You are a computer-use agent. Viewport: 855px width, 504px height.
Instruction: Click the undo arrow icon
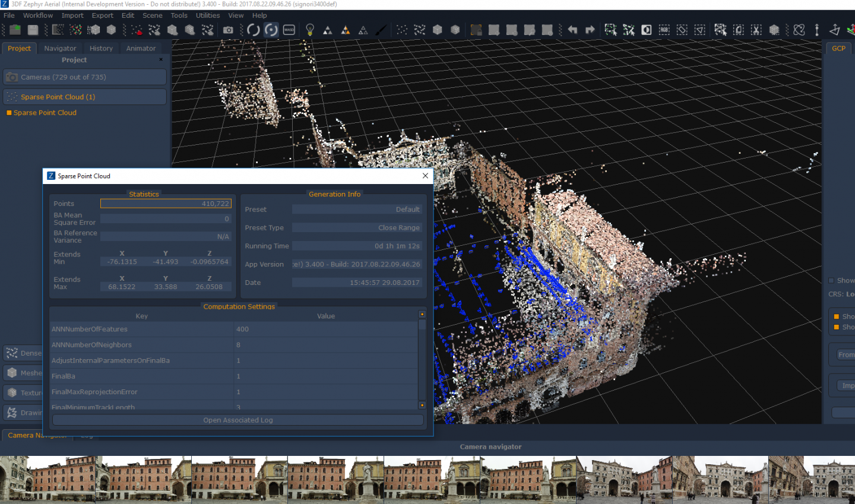point(572,30)
